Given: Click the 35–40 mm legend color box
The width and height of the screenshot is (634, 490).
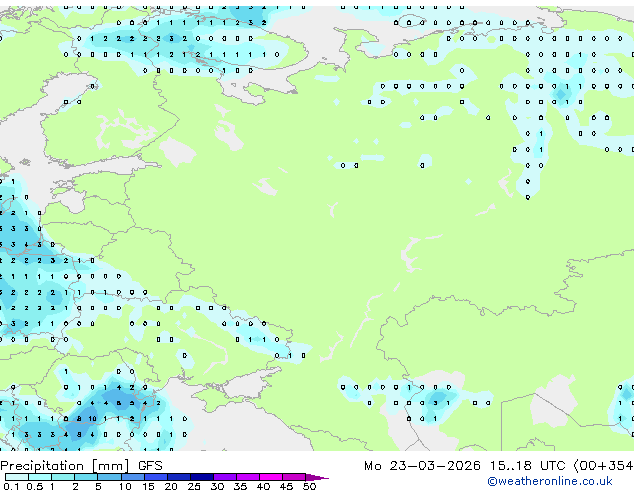Looking at the screenshot, I should click(248, 477).
